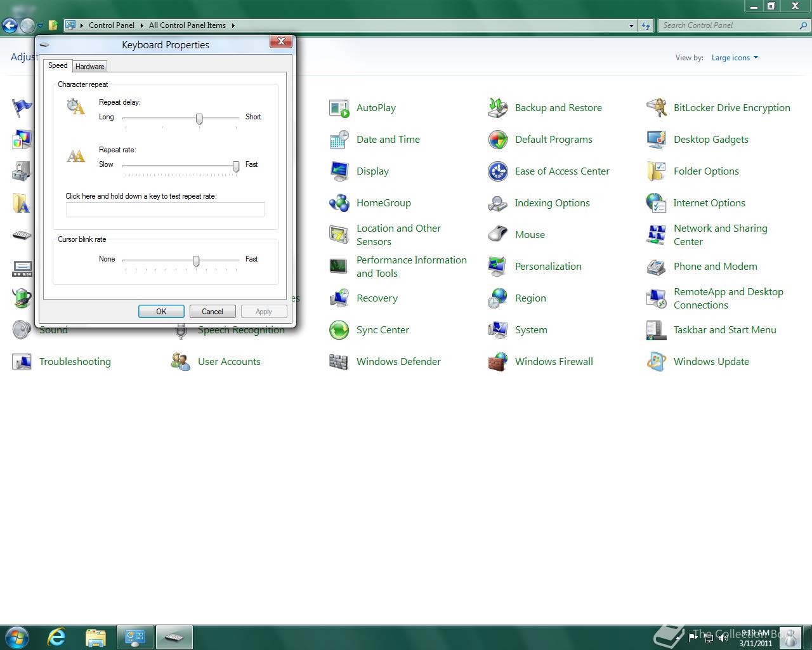Click the address bar refresh button
This screenshot has width=812, height=650.
coord(646,25)
